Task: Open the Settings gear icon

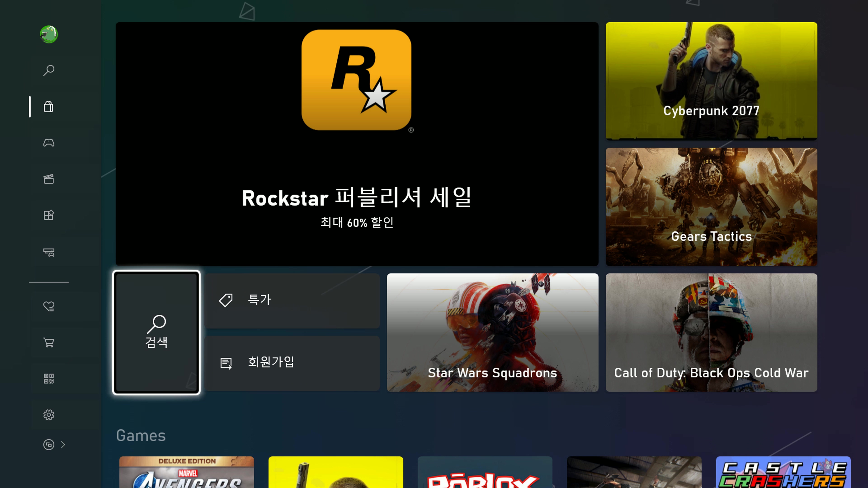Action: 49,415
